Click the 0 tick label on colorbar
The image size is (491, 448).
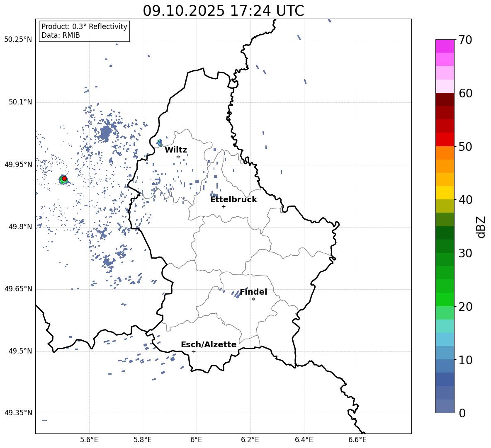click(x=462, y=413)
